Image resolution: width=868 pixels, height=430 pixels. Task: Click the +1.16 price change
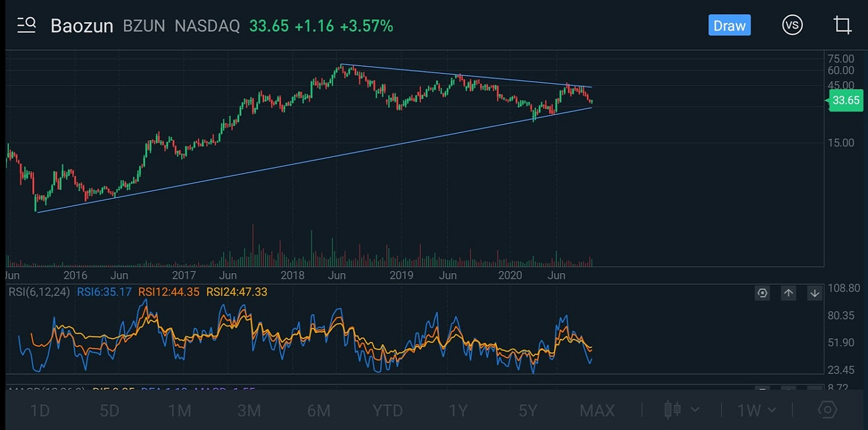click(315, 26)
